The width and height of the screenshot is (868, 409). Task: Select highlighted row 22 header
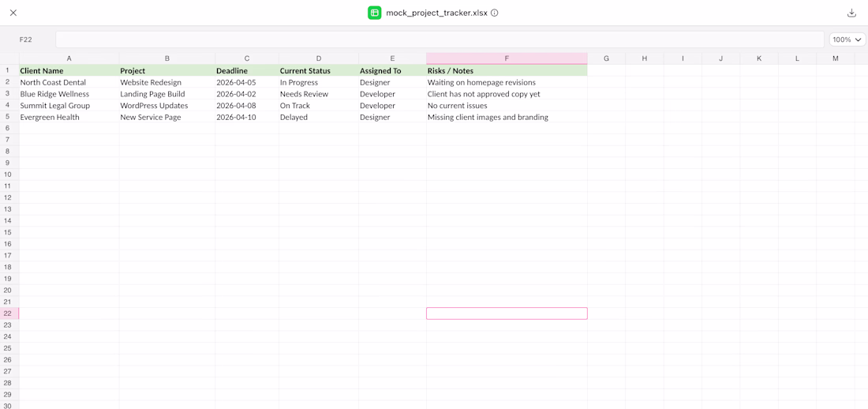9,313
